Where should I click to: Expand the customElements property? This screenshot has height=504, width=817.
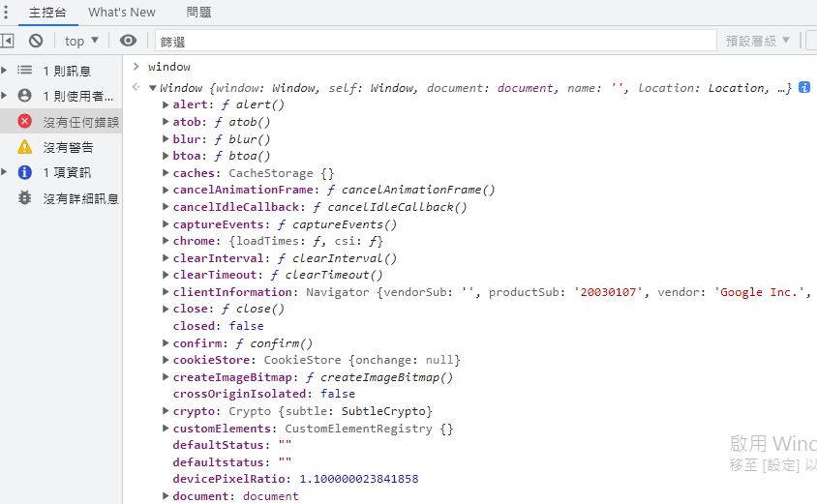[166, 429]
